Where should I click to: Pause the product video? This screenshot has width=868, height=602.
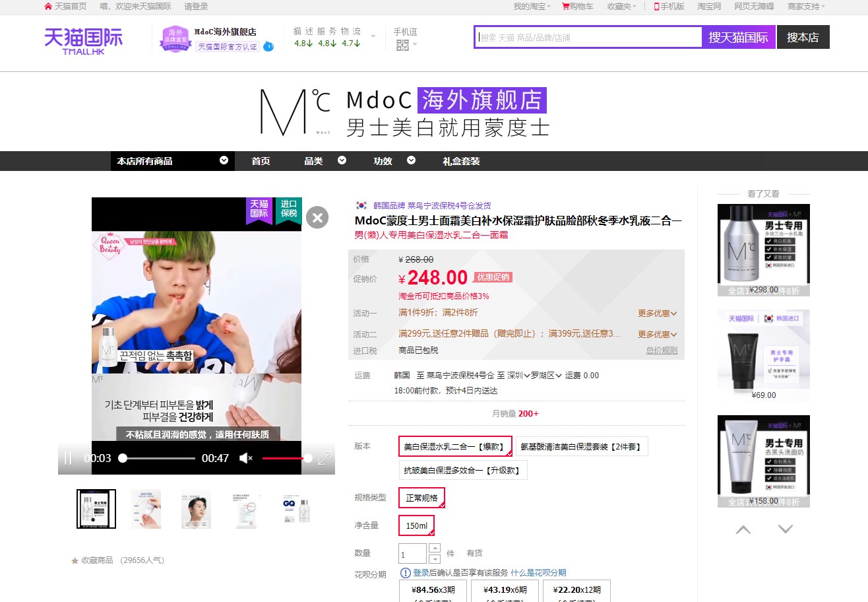point(68,458)
